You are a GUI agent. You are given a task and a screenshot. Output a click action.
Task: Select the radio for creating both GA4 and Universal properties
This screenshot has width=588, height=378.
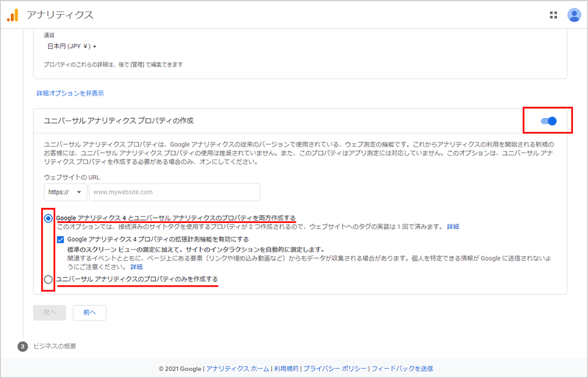tap(48, 218)
